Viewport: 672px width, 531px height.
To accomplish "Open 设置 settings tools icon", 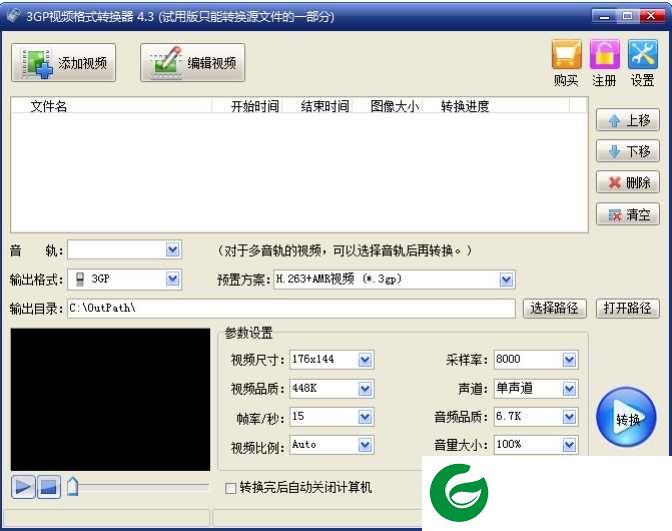I will coord(642,63).
